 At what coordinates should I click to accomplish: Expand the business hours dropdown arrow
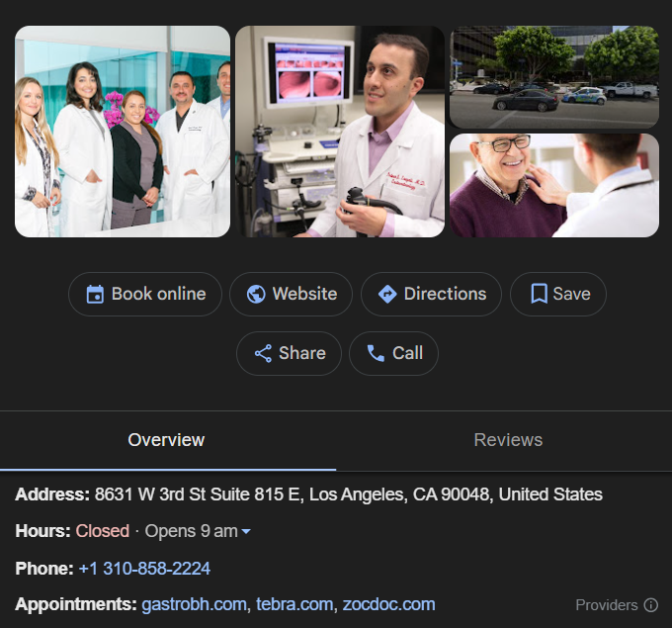pos(246,532)
